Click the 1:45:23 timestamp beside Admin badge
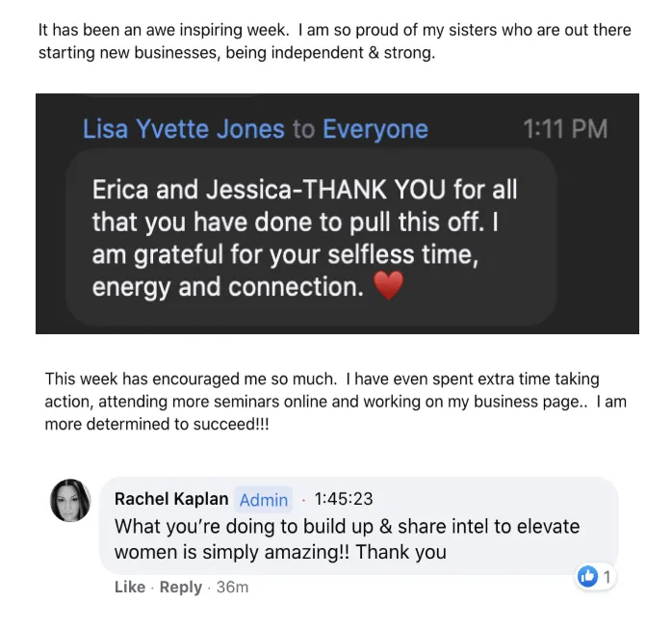Screen dimensions: 672x628 coord(344,499)
